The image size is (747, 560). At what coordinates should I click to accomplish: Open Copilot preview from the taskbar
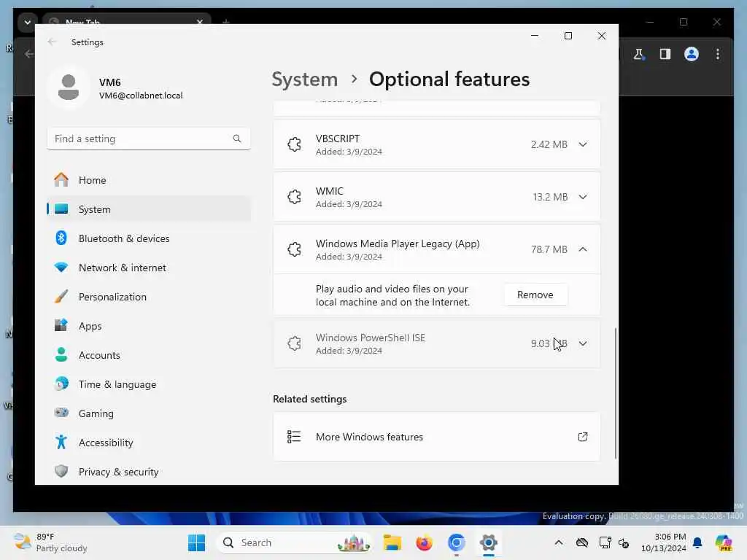pos(724,542)
